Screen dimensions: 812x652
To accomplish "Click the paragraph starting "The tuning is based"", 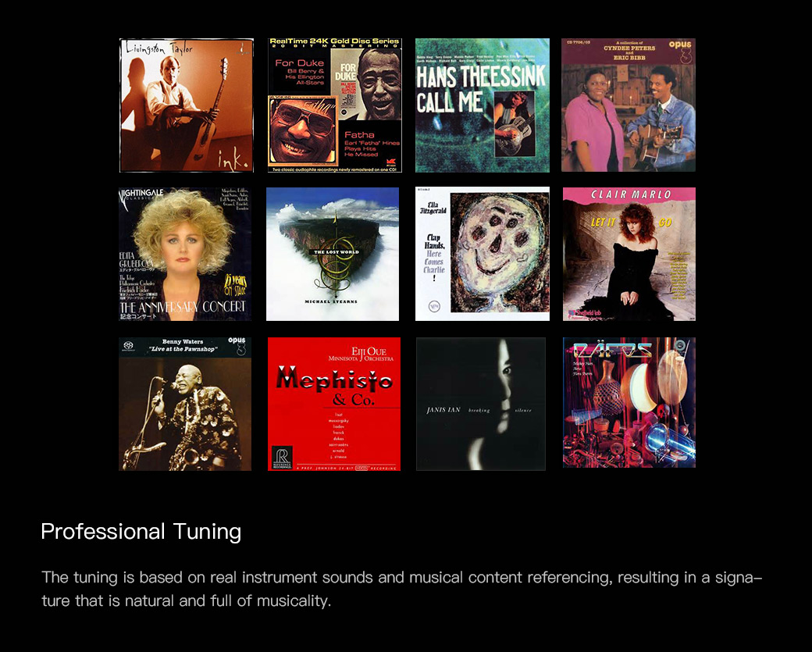I will pos(402,589).
